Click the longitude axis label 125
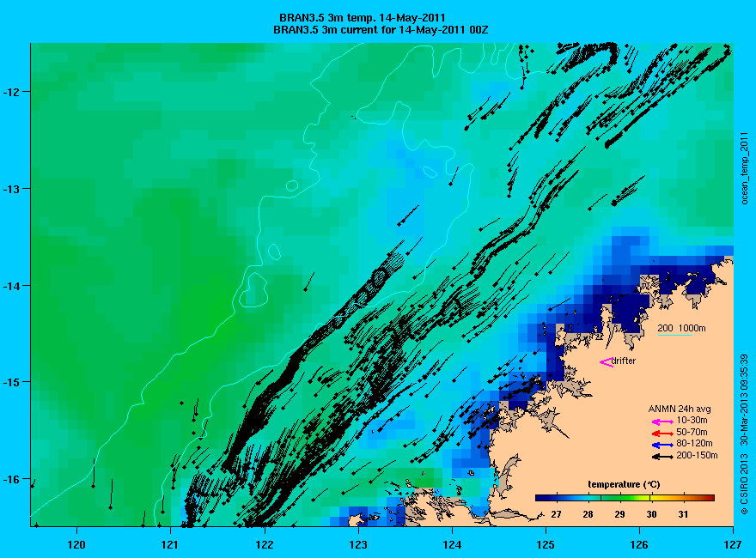 pos(546,545)
